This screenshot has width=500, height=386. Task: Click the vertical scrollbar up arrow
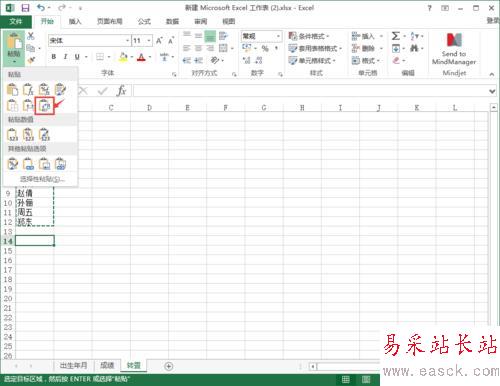494,107
